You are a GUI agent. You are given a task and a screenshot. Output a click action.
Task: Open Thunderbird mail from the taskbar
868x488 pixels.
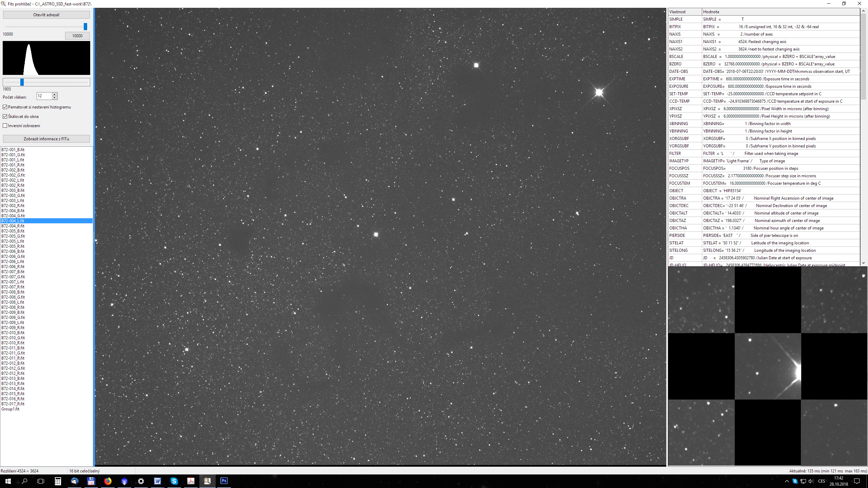tap(75, 481)
